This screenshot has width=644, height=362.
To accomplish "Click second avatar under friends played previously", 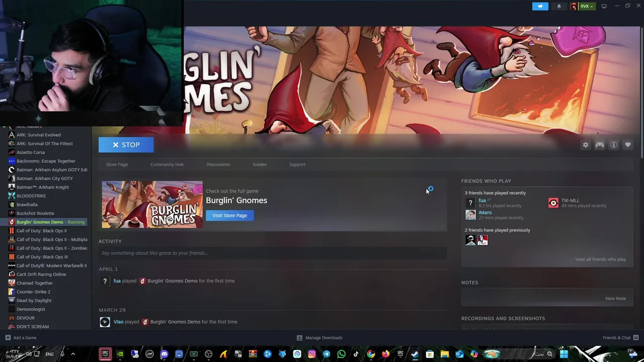I will point(482,240).
